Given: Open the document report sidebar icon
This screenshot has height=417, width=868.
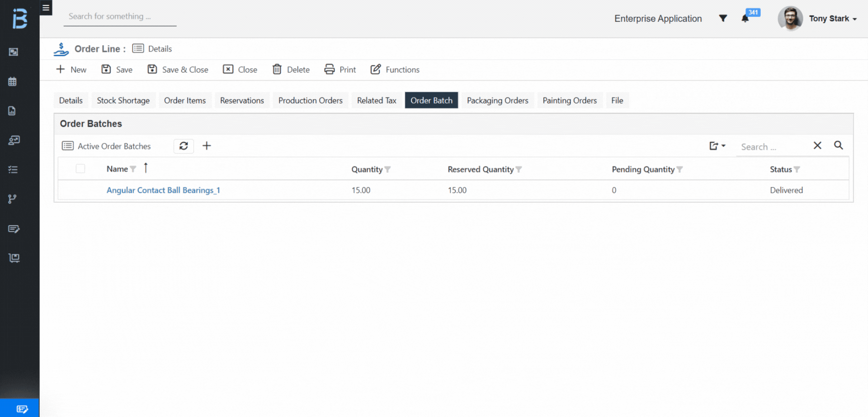Looking at the screenshot, I should click(12, 111).
